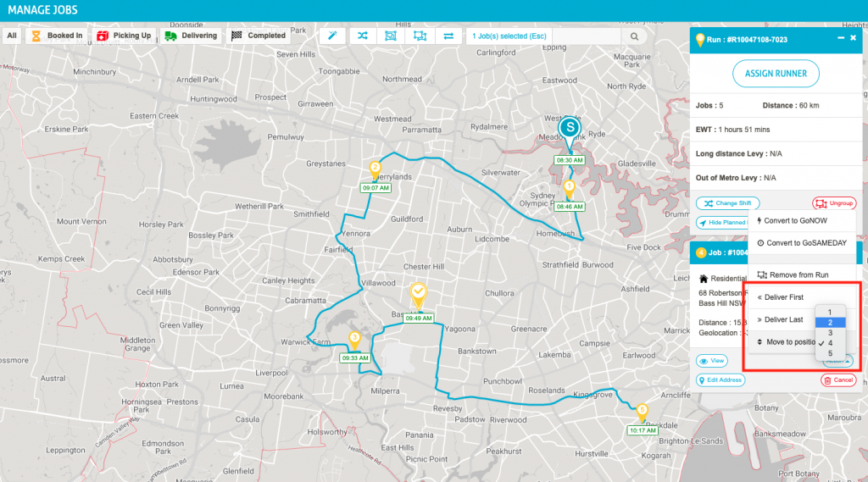Viewport: 868px width, 482px height.
Task: Click the Residential house icon
Action: (703, 279)
